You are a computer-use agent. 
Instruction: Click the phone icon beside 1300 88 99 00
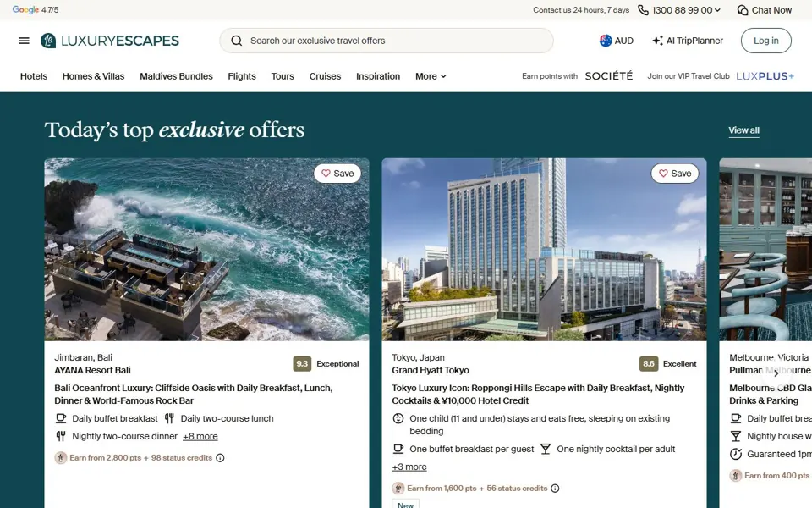(643, 10)
